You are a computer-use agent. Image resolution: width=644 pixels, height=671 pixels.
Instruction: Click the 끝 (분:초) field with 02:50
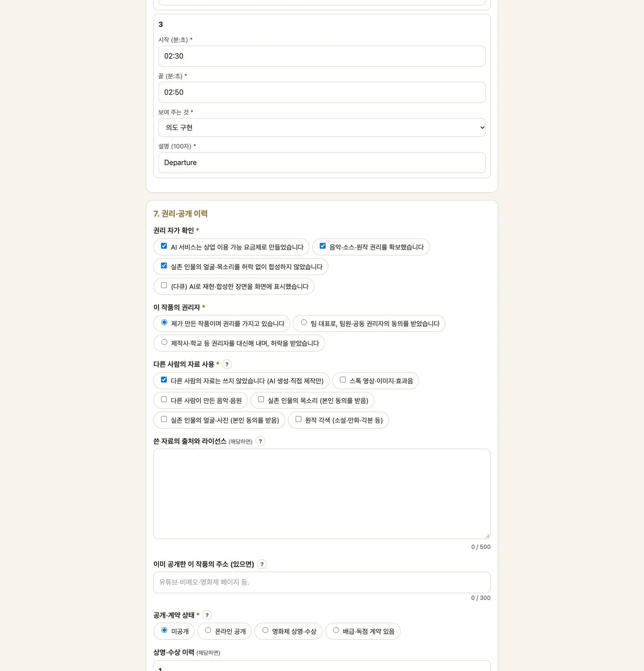[322, 92]
